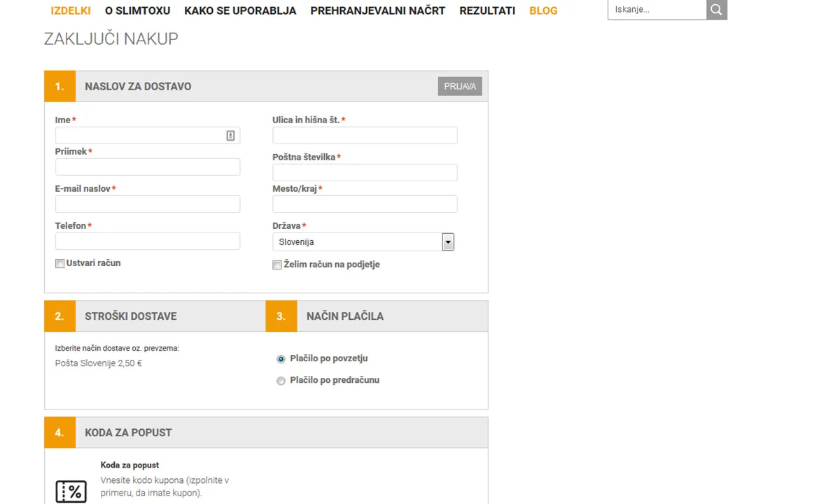Choose Plačilo po predračunu radio button
This screenshot has width=819, height=504.
(x=281, y=381)
